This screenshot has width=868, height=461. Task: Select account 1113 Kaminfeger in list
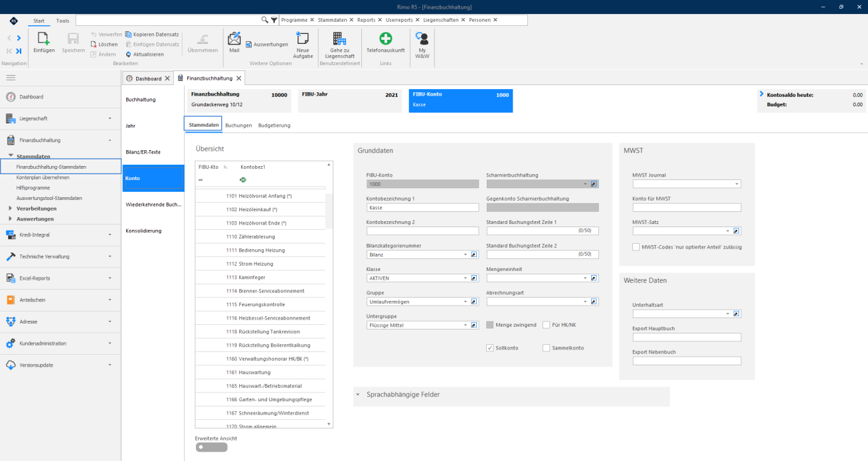tap(260, 278)
